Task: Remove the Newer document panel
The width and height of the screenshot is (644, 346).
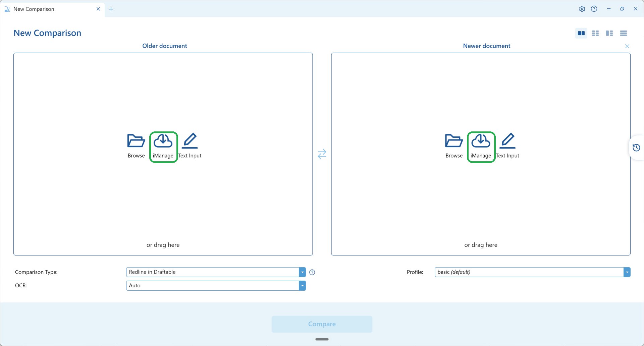Action: click(627, 46)
